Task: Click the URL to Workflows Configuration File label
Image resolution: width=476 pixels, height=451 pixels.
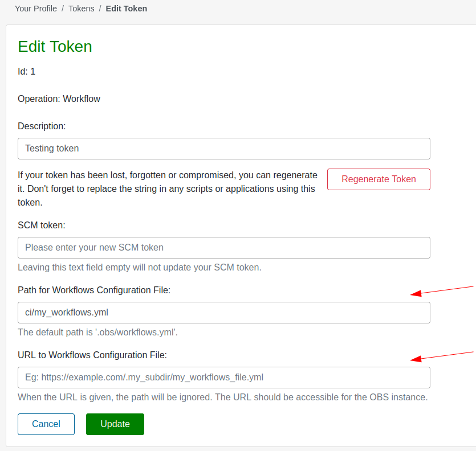Action: [92, 355]
